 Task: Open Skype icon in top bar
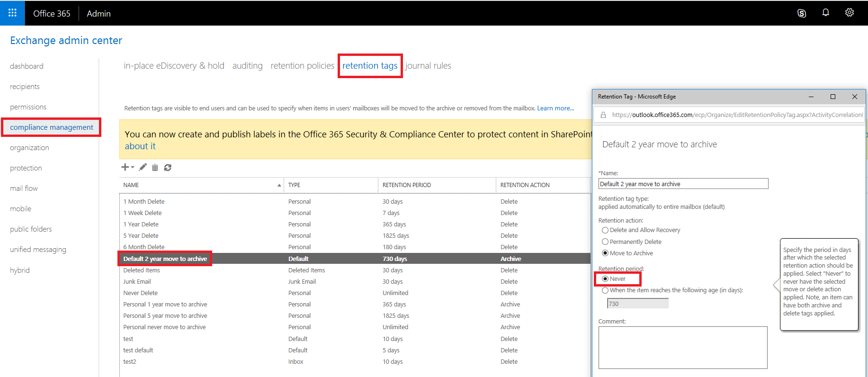click(802, 13)
